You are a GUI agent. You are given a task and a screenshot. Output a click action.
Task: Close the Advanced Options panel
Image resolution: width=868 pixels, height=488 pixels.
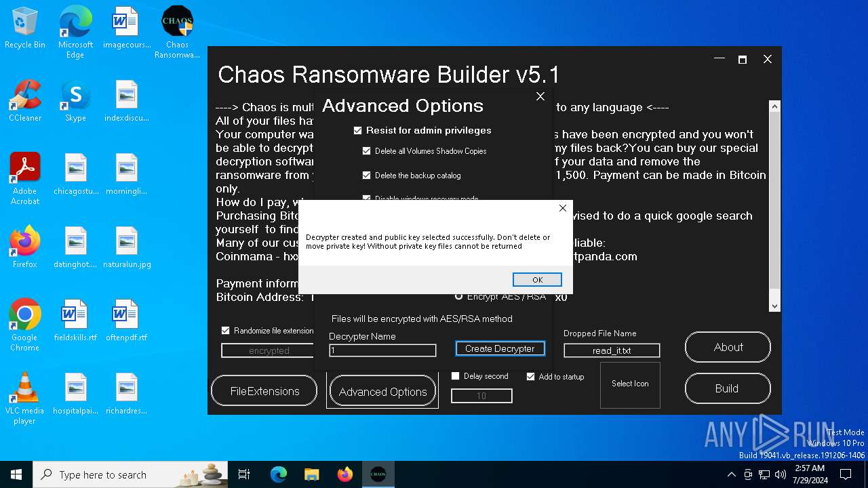[x=540, y=96]
